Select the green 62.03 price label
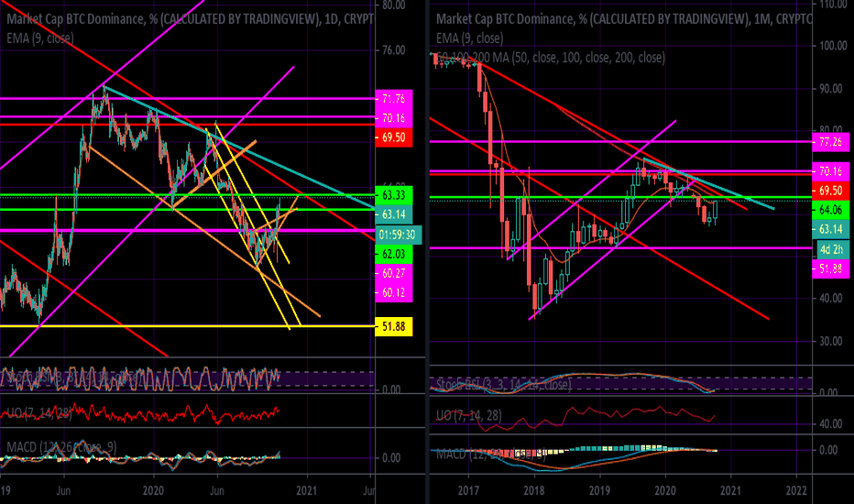 tap(394, 254)
